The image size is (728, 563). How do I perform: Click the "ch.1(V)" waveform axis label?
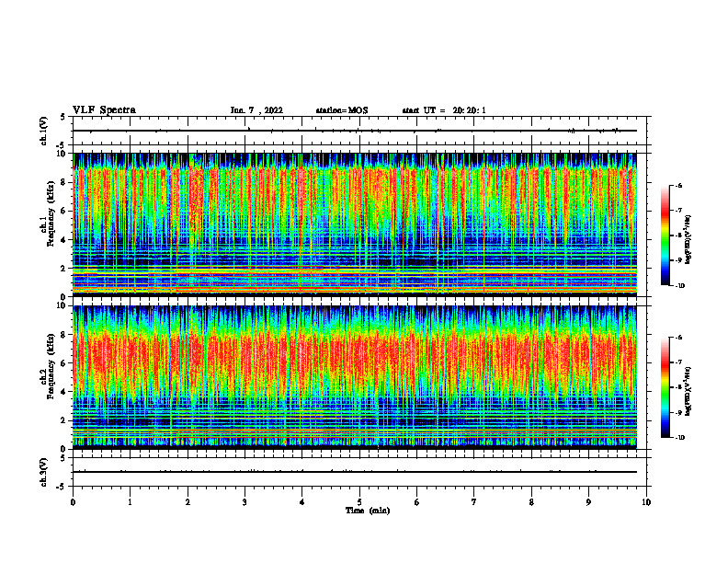click(x=44, y=131)
